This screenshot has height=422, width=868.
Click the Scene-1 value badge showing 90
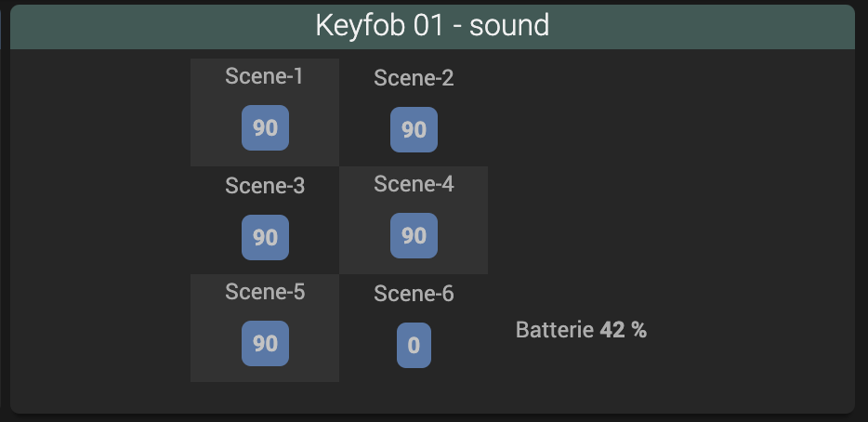pyautogui.click(x=265, y=128)
